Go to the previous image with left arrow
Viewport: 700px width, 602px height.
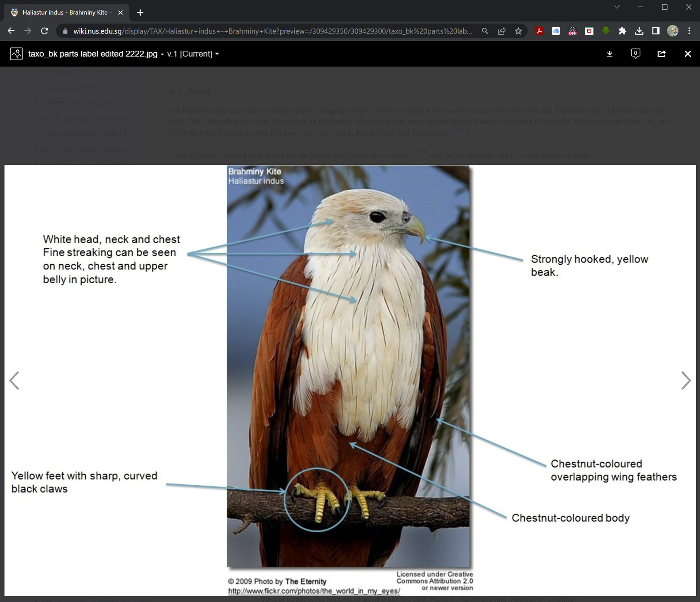click(14, 381)
